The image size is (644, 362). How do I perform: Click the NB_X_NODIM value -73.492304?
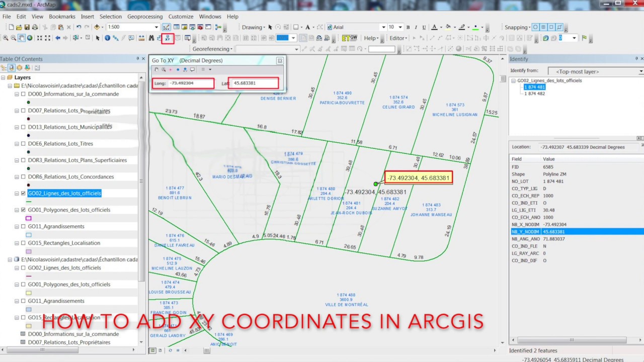click(x=555, y=225)
